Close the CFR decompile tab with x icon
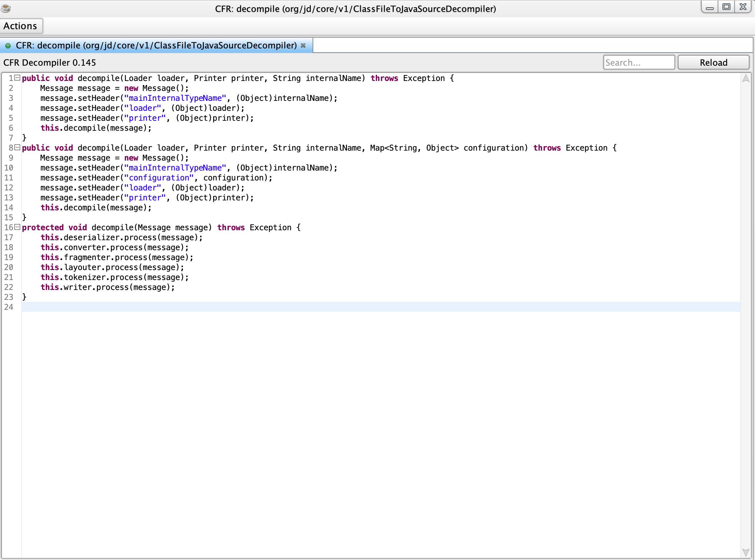The image size is (755, 560). pyautogui.click(x=303, y=45)
